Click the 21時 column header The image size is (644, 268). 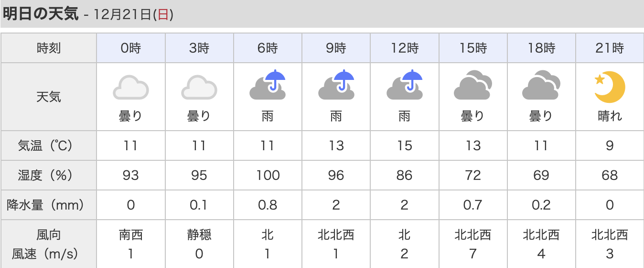(x=610, y=48)
